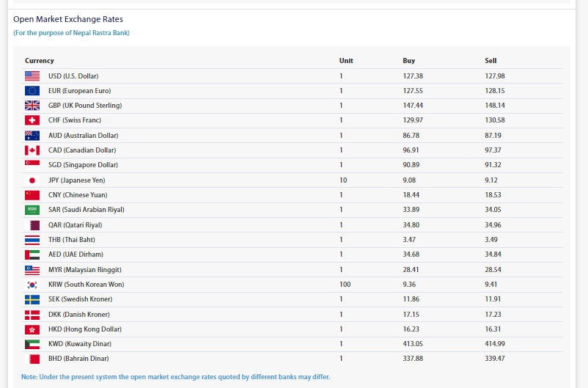The width and height of the screenshot is (588, 388).
Task: Click the South Korean flag icon
Action: [32, 285]
